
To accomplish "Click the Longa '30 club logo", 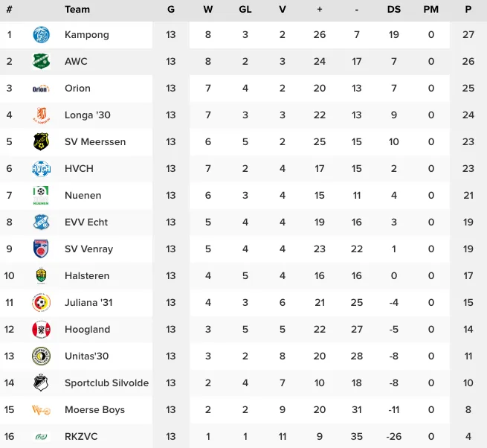I will tap(41, 115).
